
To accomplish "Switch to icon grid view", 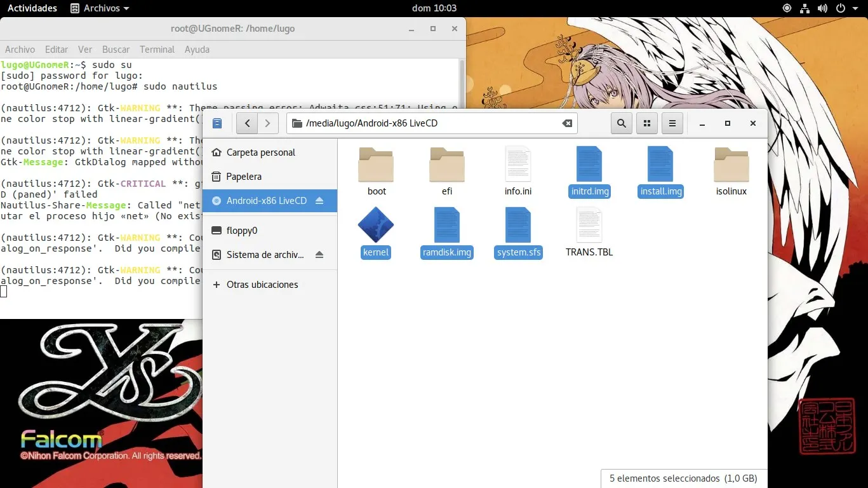I will pyautogui.click(x=646, y=123).
